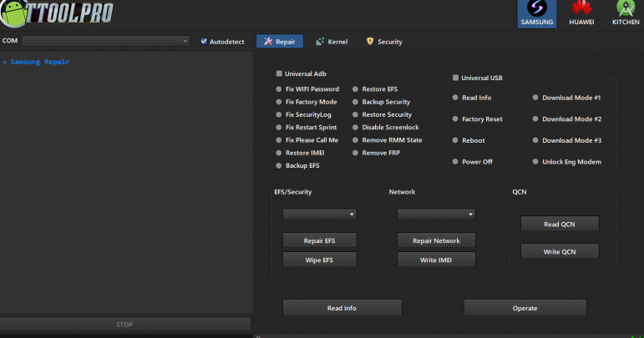The height and width of the screenshot is (338, 644).
Task: Click the Repair EFS button
Action: [x=320, y=240]
